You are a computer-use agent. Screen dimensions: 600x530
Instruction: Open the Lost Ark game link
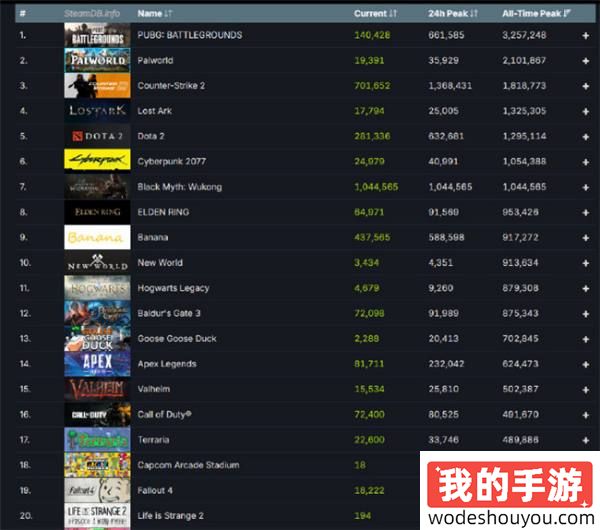pos(155,111)
